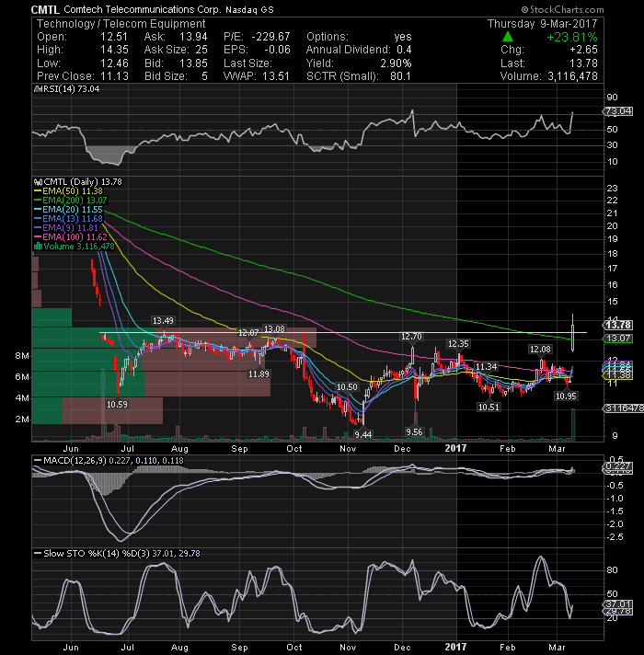Click the EMA(100) 11.62 legend entry
644x655 pixels.
[x=71, y=237]
